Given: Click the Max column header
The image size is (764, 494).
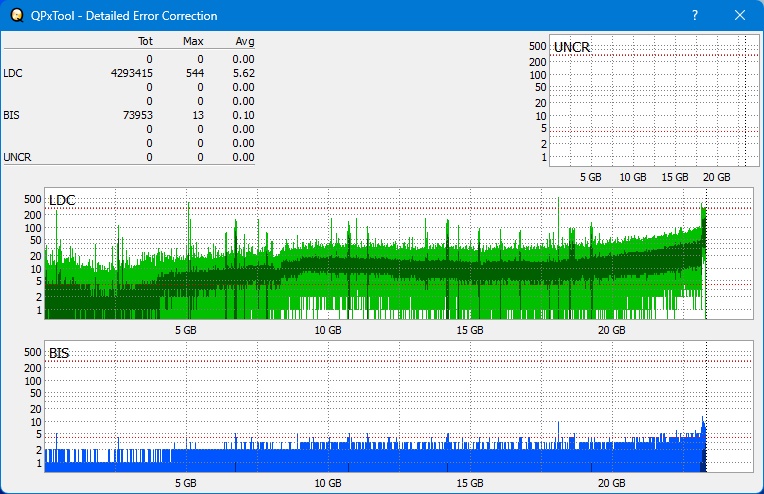Looking at the screenshot, I should [x=193, y=41].
